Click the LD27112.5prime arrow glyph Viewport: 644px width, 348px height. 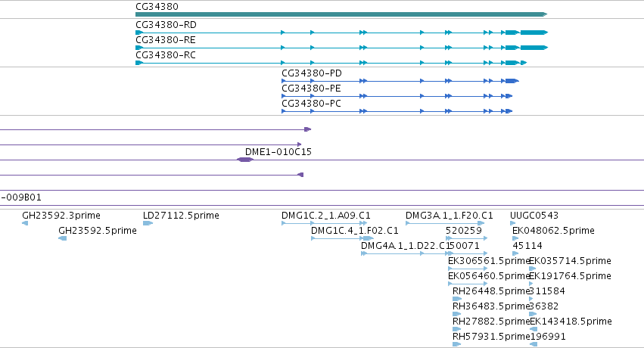[148, 223]
